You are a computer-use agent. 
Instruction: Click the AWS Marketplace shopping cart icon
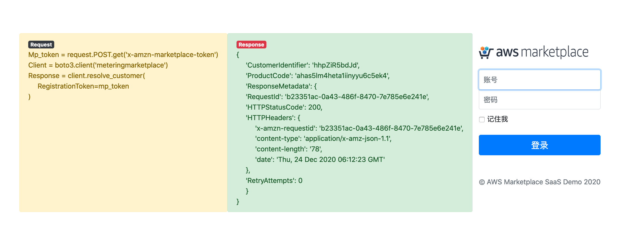coord(486,52)
